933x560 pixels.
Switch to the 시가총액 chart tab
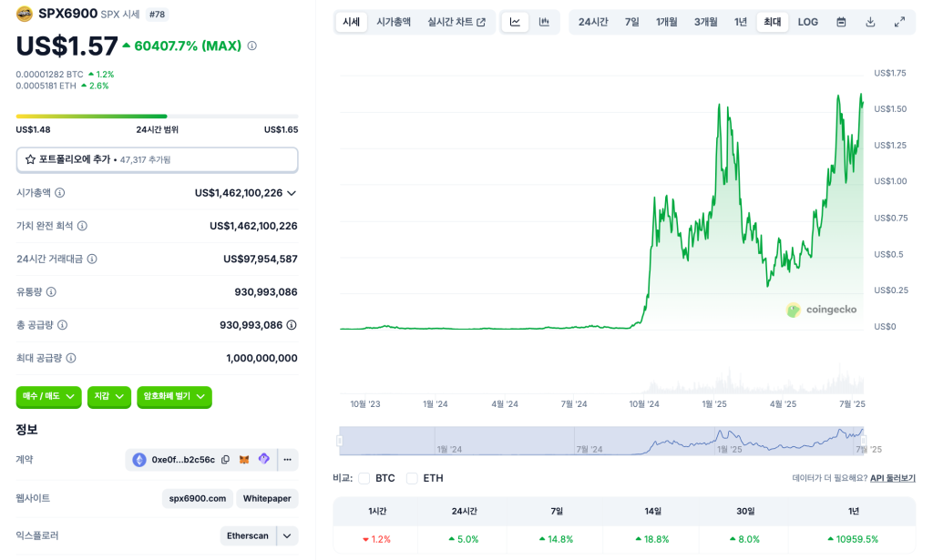pos(394,22)
